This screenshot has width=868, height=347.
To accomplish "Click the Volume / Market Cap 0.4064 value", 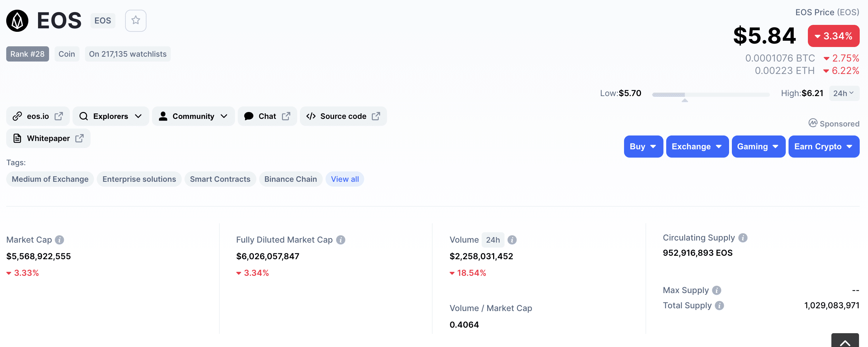I will click(x=464, y=325).
